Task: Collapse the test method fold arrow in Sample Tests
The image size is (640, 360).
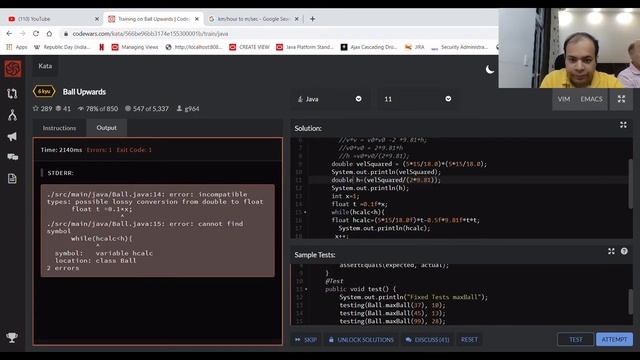Action: 306,289
